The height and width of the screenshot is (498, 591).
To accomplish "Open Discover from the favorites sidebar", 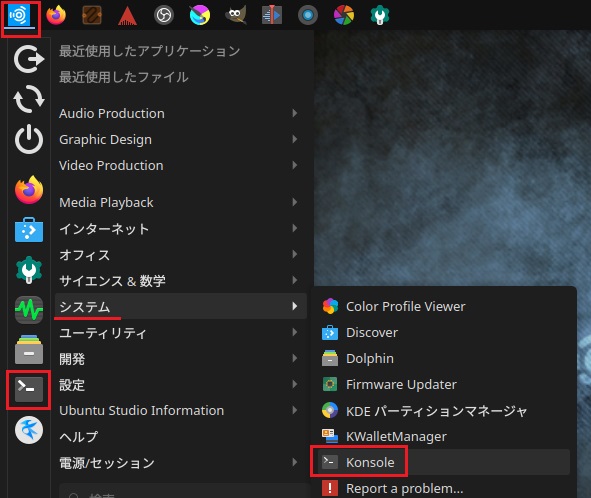I will point(29,230).
